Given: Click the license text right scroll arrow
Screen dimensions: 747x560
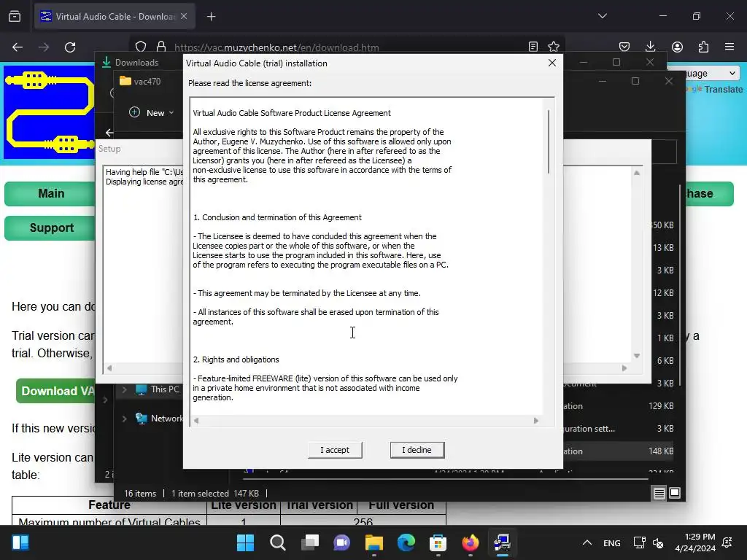Looking at the screenshot, I should (x=536, y=421).
